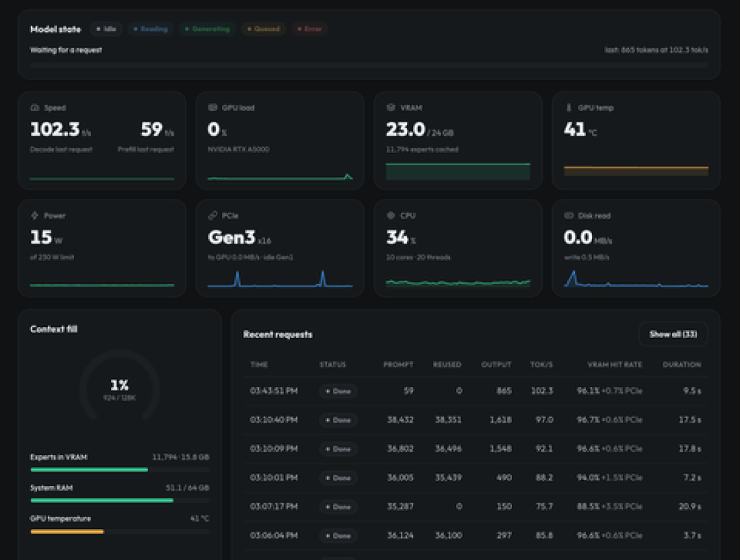Click the Queued model state pill
Viewport: 740px width, 560px height.
[x=263, y=29]
